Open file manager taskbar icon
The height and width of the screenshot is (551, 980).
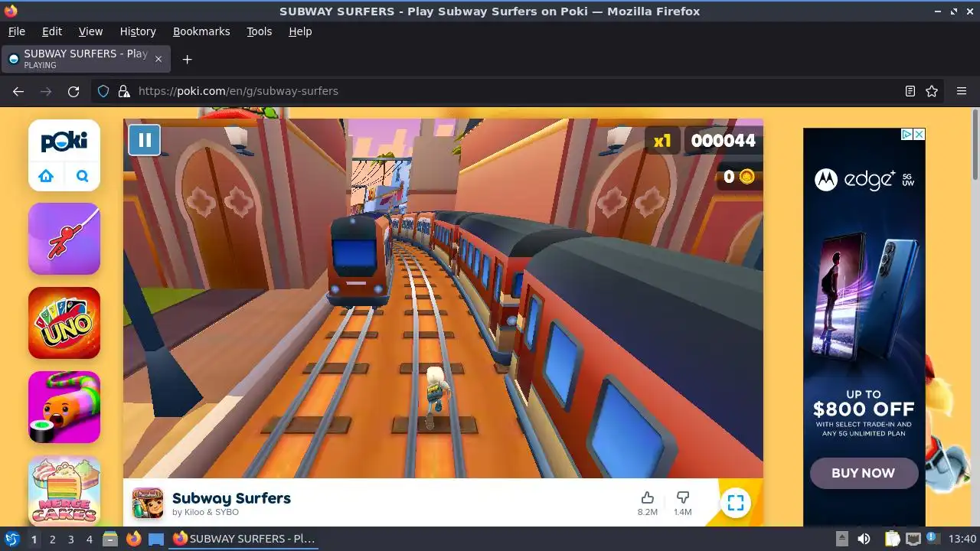coord(109,539)
